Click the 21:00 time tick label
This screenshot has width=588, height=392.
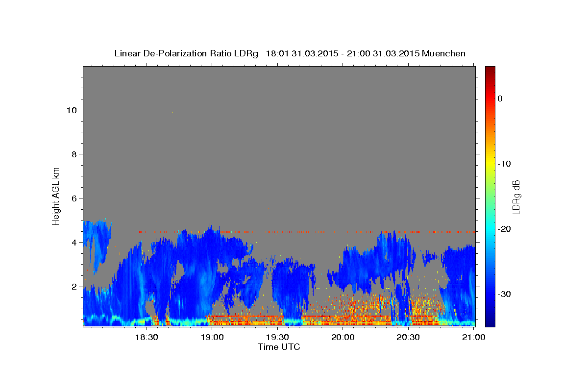coord(474,337)
